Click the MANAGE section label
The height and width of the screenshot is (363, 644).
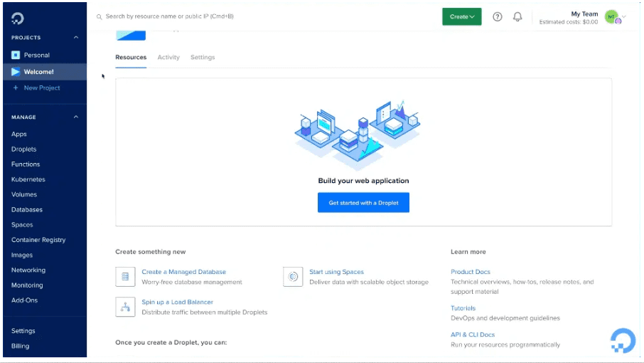coord(23,117)
